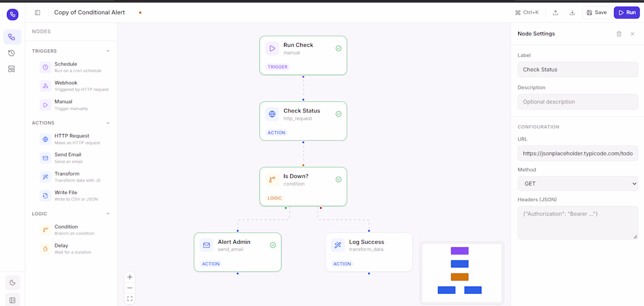Click the Check Status node globe icon

(272, 114)
